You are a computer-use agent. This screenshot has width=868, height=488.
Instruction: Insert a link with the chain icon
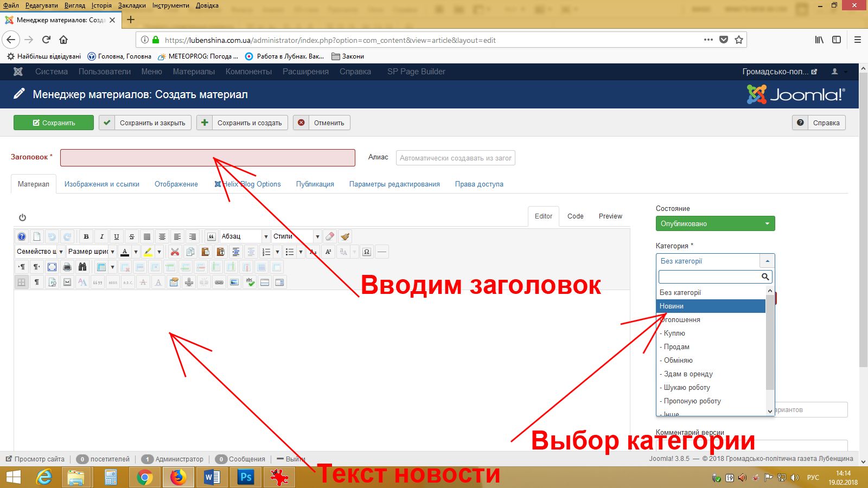pos(219,282)
